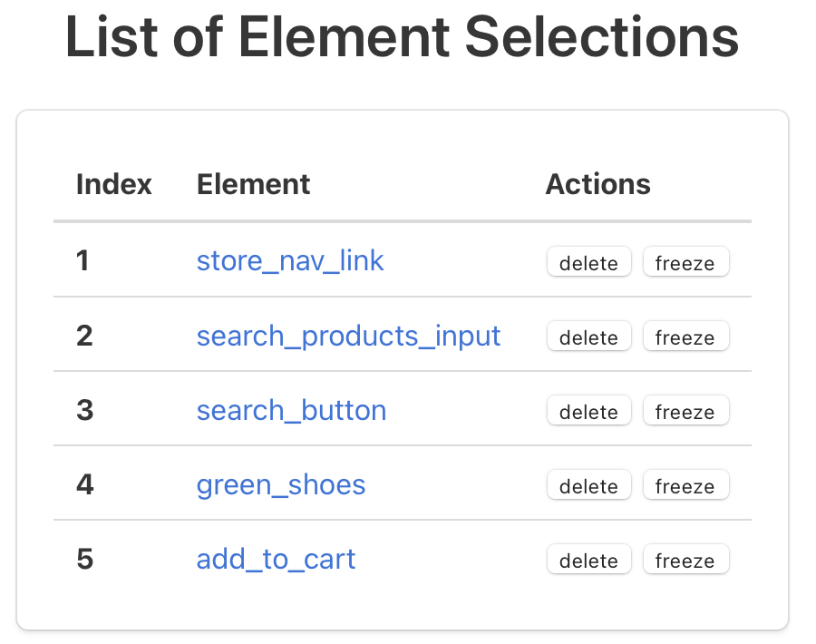This screenshot has height=644, width=816.
Task: Delete the store_nav_link selection
Action: [x=588, y=262]
